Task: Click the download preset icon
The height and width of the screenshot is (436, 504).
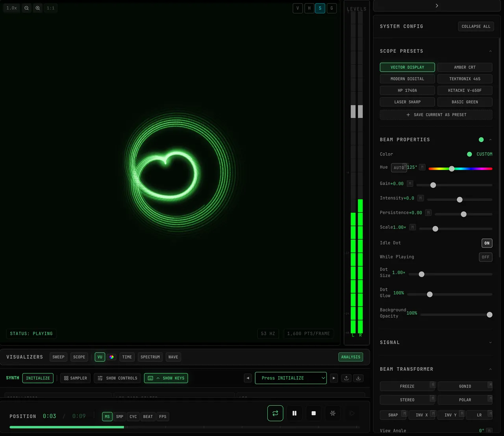Action: (358, 378)
